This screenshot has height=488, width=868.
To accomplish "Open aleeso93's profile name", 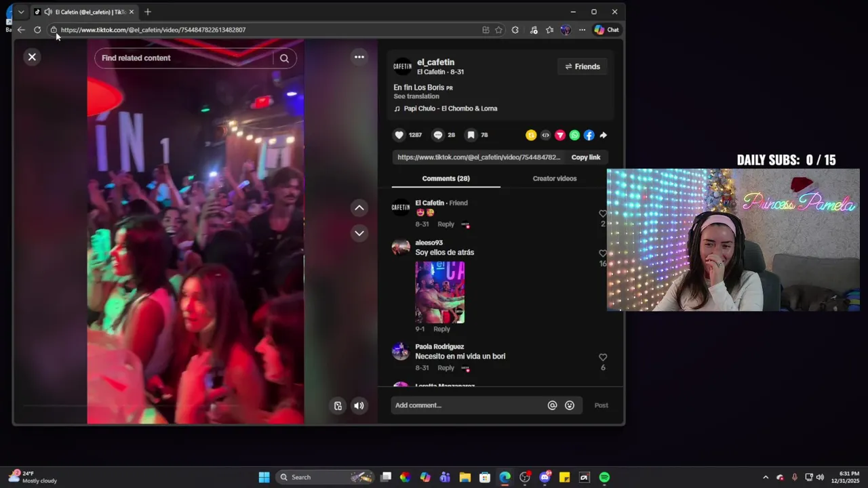I will click(429, 243).
